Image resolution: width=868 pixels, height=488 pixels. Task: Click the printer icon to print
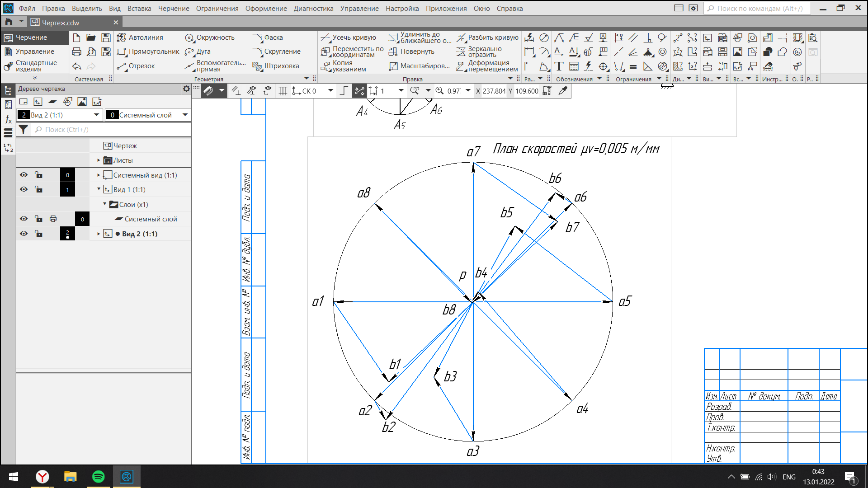[x=76, y=52]
